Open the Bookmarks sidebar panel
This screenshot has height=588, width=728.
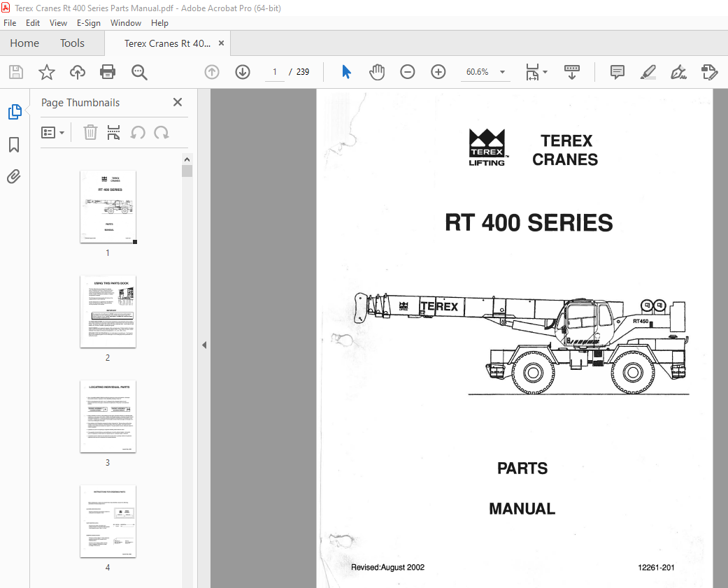(14, 144)
